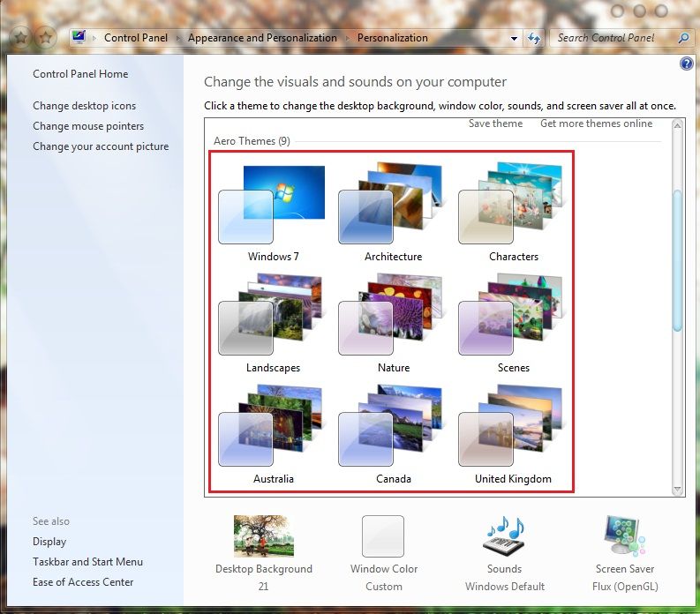The height and width of the screenshot is (614, 700).
Task: Click the Control Panel address bar icon
Action: [79, 37]
